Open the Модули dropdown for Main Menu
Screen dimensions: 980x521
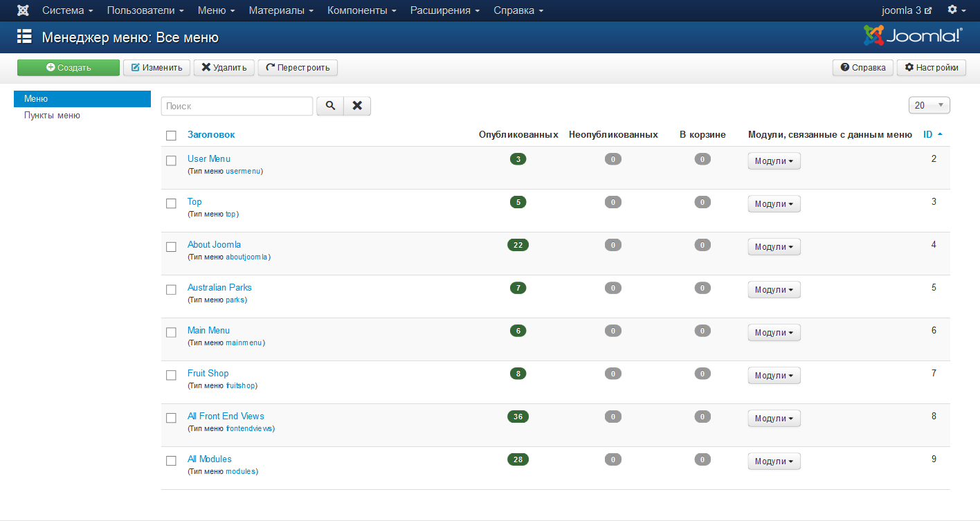coord(774,333)
